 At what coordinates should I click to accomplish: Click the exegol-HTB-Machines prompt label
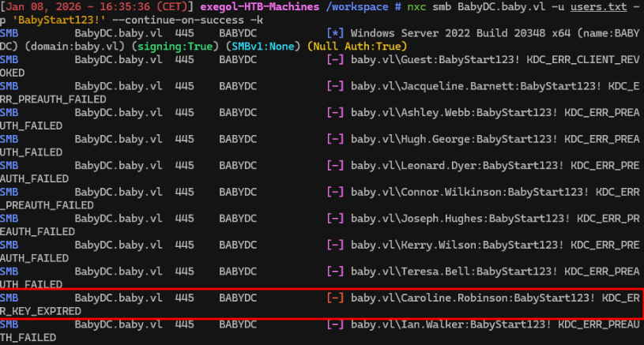click(246, 6)
